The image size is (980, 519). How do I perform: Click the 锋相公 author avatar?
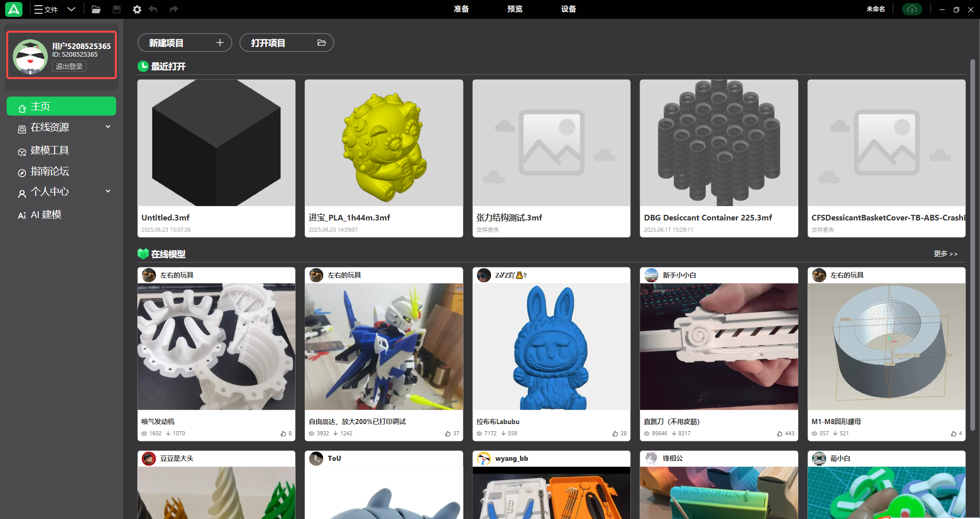coord(651,458)
